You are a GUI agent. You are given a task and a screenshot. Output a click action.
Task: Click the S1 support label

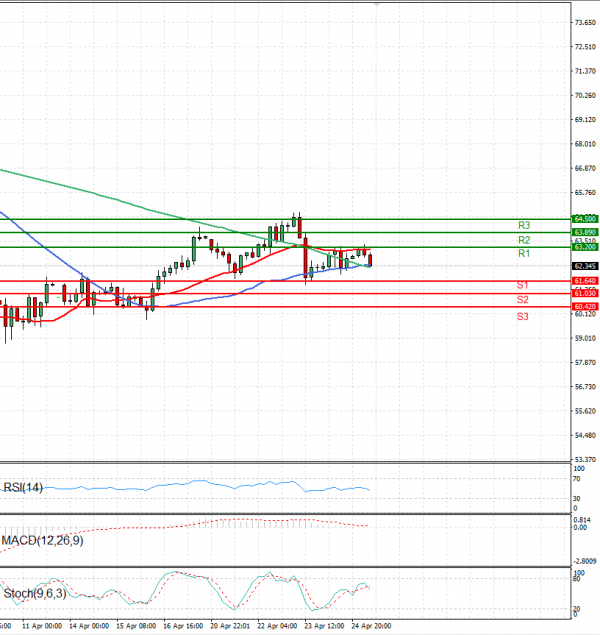(523, 285)
